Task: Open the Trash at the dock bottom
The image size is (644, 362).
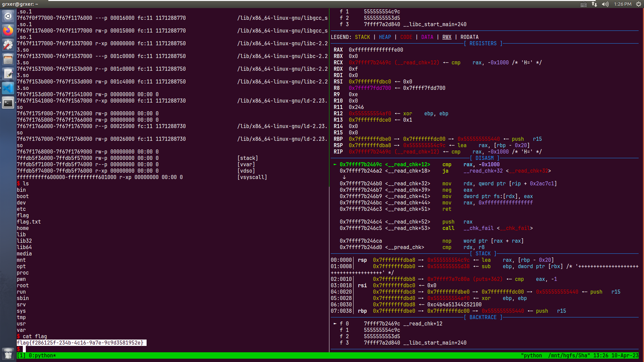Action: pos(8,354)
